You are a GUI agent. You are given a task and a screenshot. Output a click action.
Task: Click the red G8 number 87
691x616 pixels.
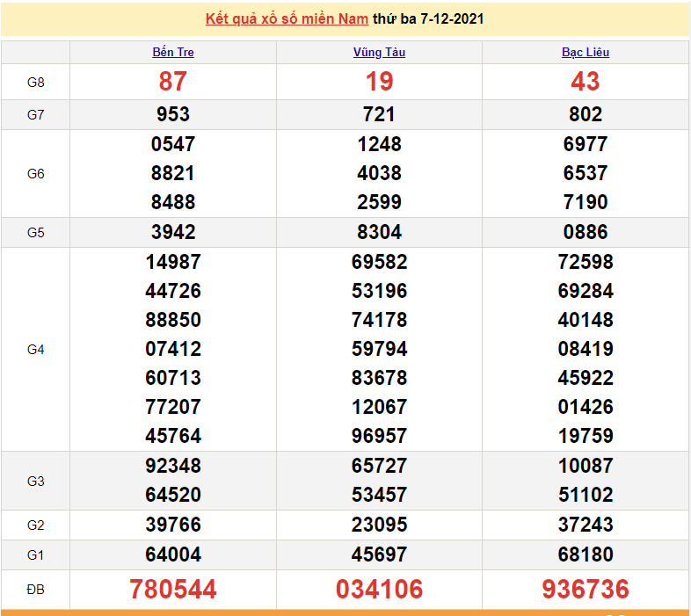click(173, 82)
